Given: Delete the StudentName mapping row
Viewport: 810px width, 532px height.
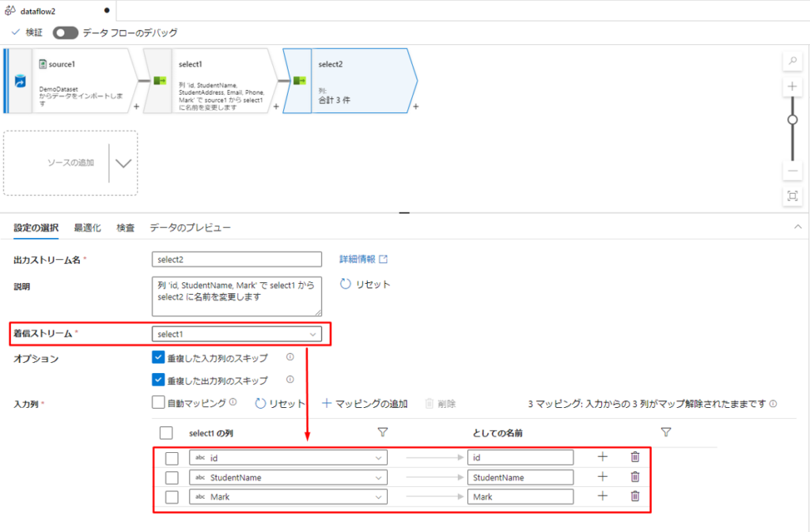Looking at the screenshot, I should pos(635,477).
